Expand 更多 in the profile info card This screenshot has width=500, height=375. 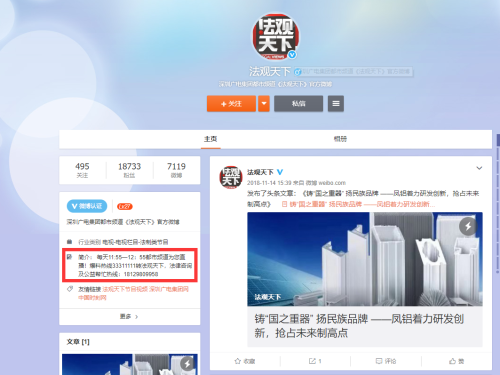point(129,316)
